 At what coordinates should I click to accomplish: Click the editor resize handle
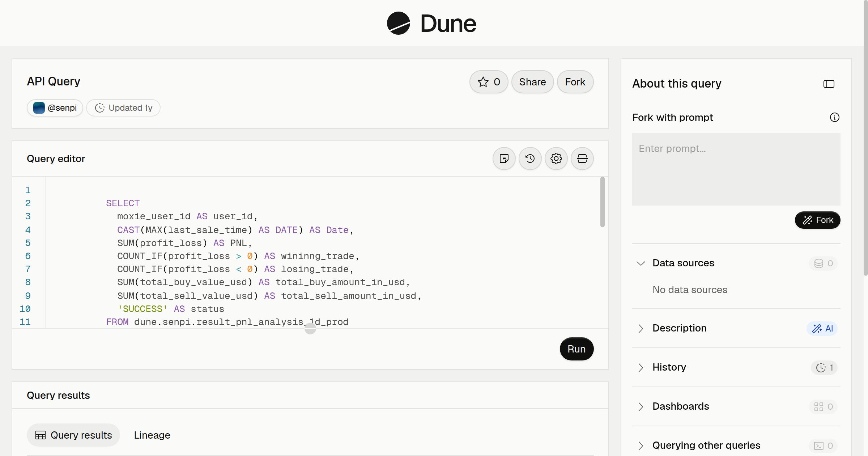[310, 329]
